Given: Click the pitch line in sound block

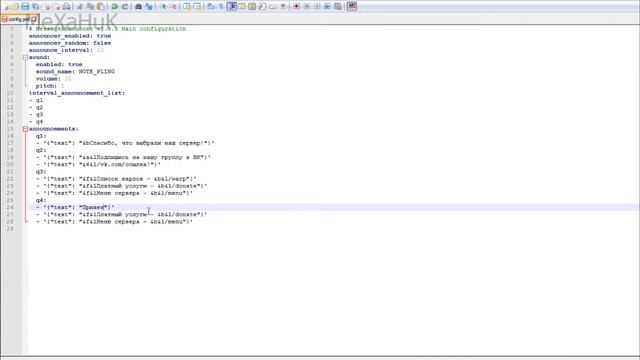Looking at the screenshot, I should pos(50,86).
